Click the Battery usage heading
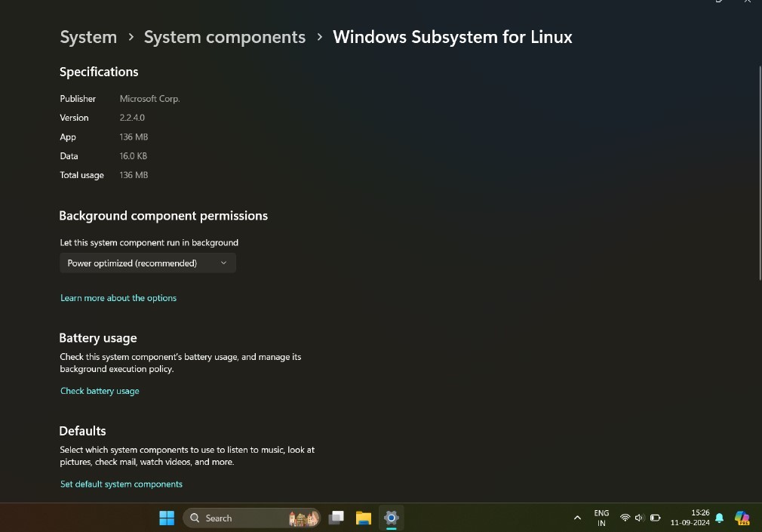 (97, 338)
